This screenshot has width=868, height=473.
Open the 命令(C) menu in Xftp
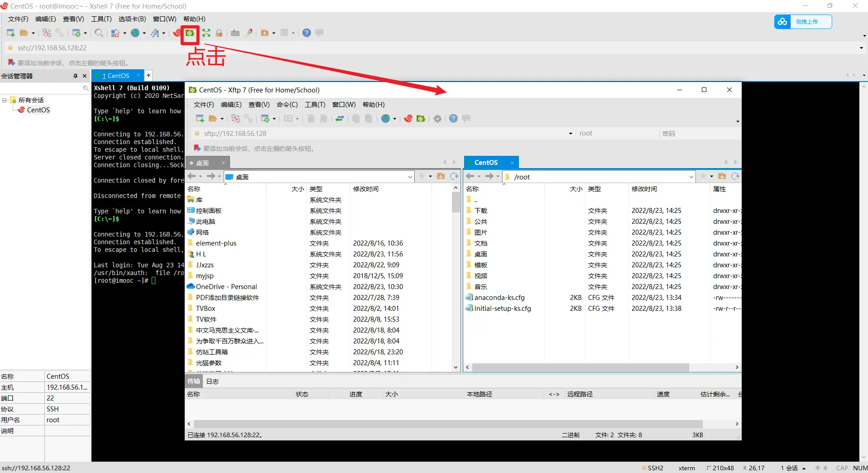pyautogui.click(x=287, y=105)
